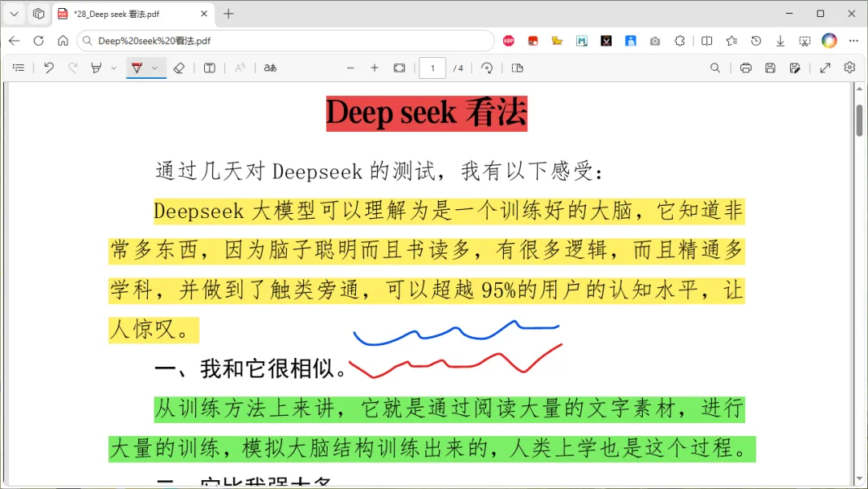
Task: Close the Deep seek 看法.pdf tab
Action: (x=203, y=14)
